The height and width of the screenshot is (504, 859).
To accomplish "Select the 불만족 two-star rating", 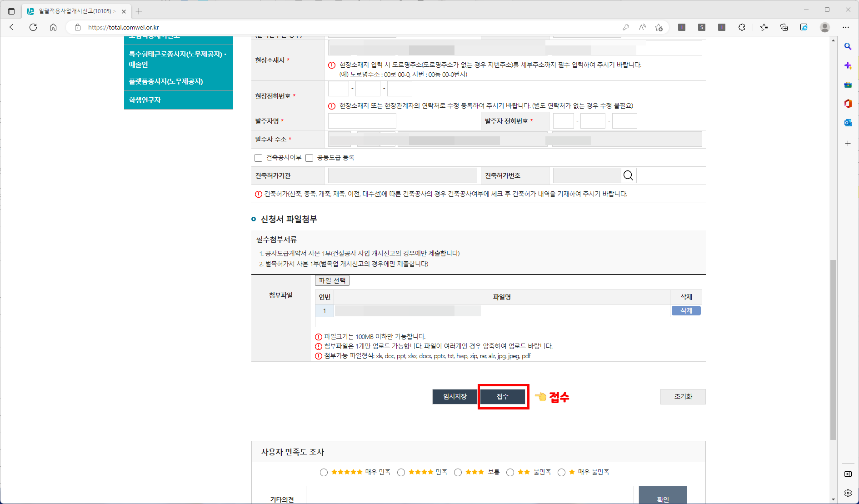I will [x=510, y=472].
